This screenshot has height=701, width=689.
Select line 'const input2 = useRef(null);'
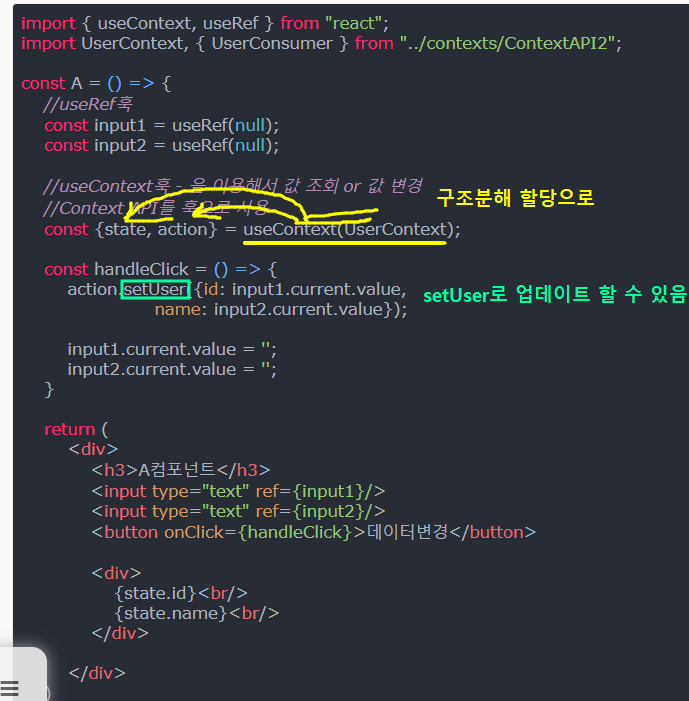click(x=161, y=146)
